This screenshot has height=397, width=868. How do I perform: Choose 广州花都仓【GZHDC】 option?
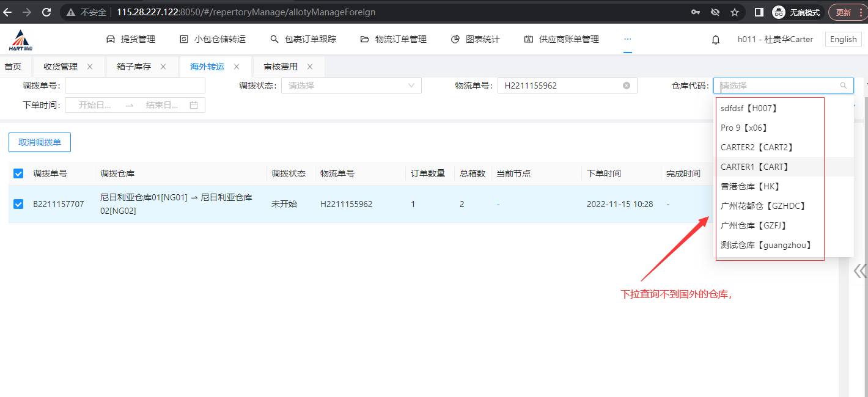click(x=763, y=206)
